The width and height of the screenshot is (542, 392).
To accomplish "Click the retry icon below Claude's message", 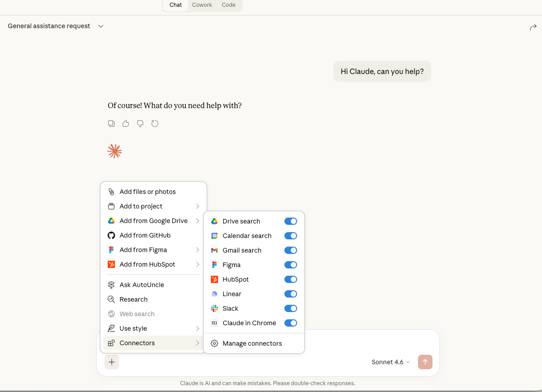I will 154,123.
